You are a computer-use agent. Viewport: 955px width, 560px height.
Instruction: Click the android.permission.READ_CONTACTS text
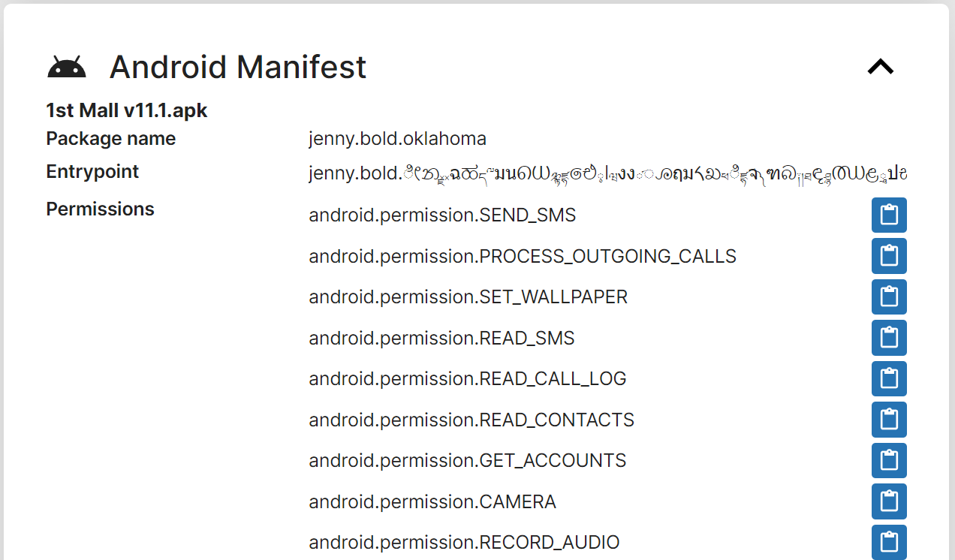[x=471, y=420]
